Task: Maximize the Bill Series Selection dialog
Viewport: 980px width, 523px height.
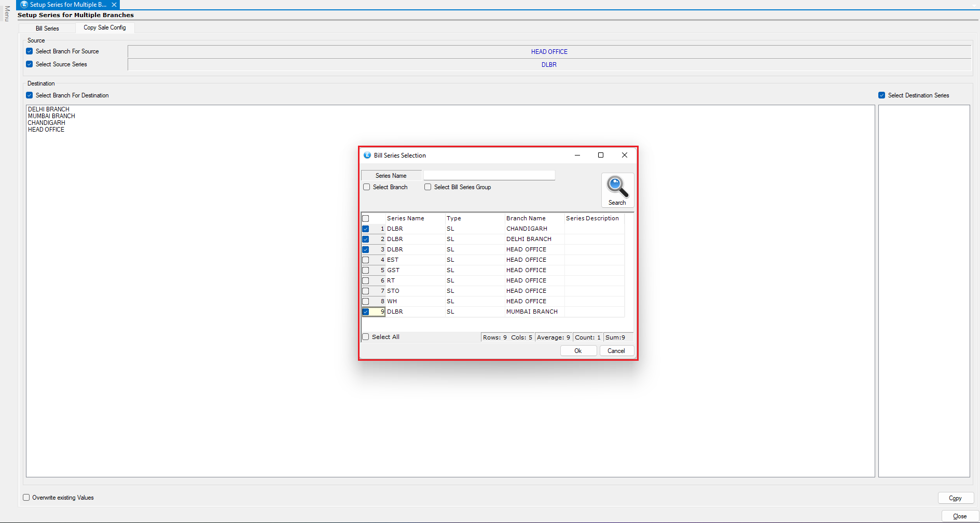Action: coord(601,155)
